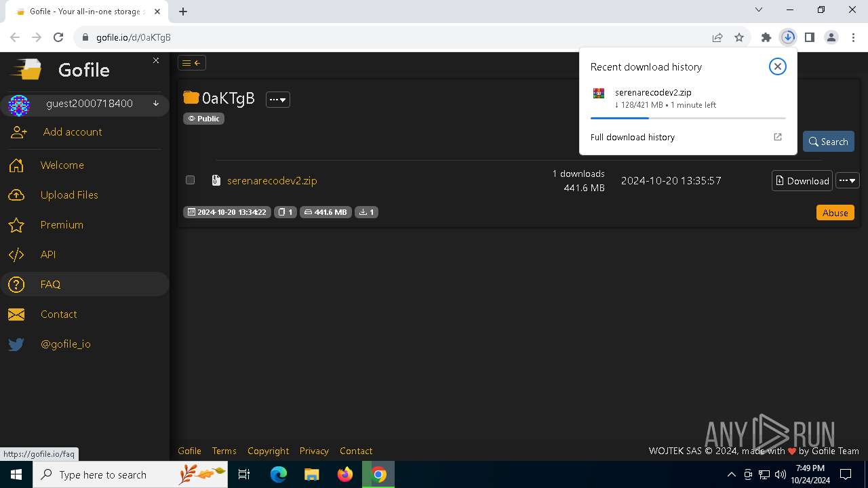Open Chrome three-dot menu
This screenshot has width=868, height=488.
[853, 37]
